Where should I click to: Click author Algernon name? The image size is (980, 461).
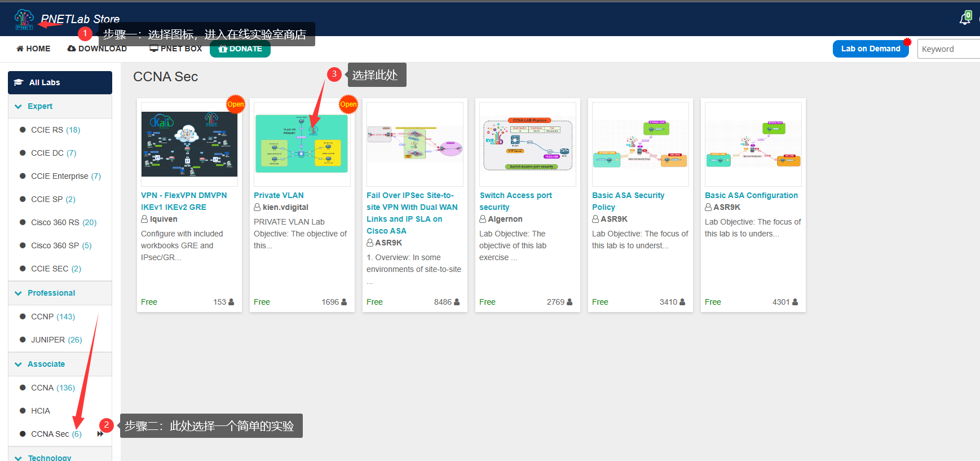505,219
